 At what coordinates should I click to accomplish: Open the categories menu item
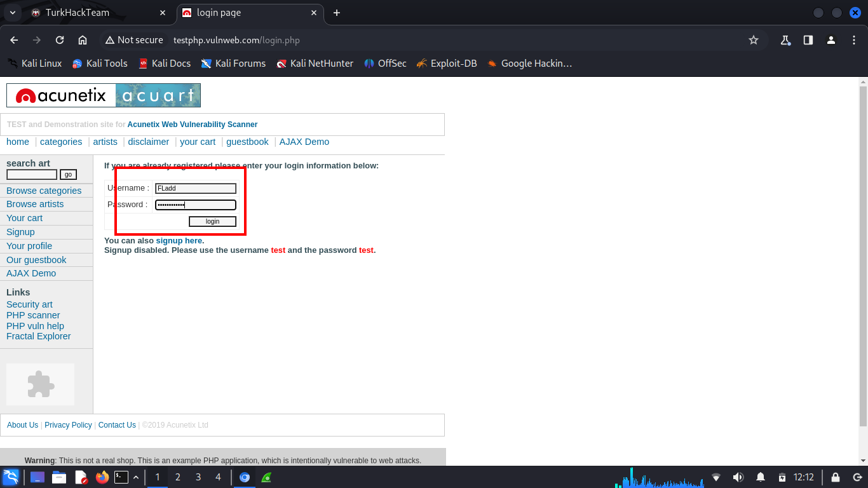click(x=61, y=142)
